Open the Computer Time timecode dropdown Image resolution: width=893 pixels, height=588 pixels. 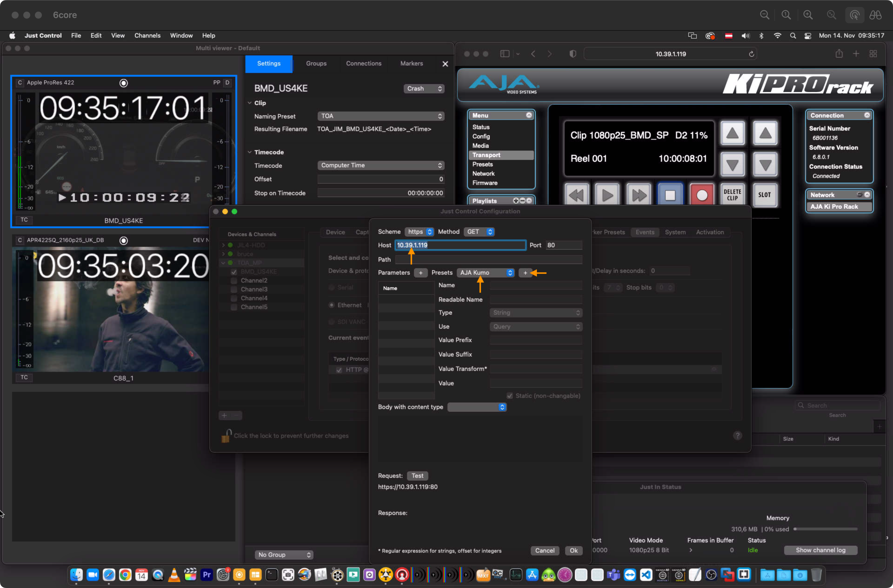(x=381, y=165)
